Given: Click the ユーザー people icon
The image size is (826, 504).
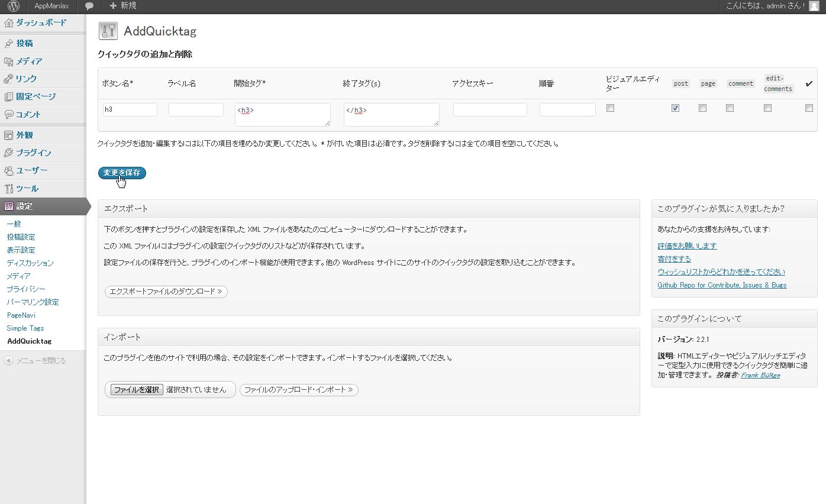Looking at the screenshot, I should (x=8, y=170).
